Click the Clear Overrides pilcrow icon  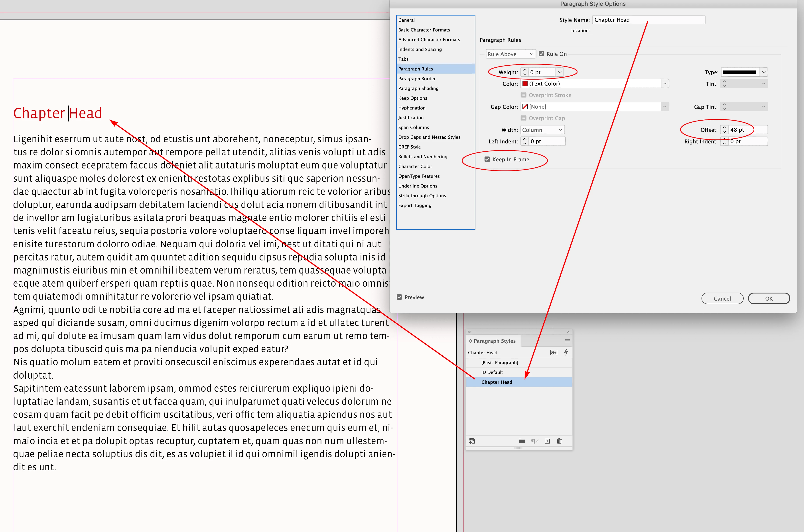point(534,441)
